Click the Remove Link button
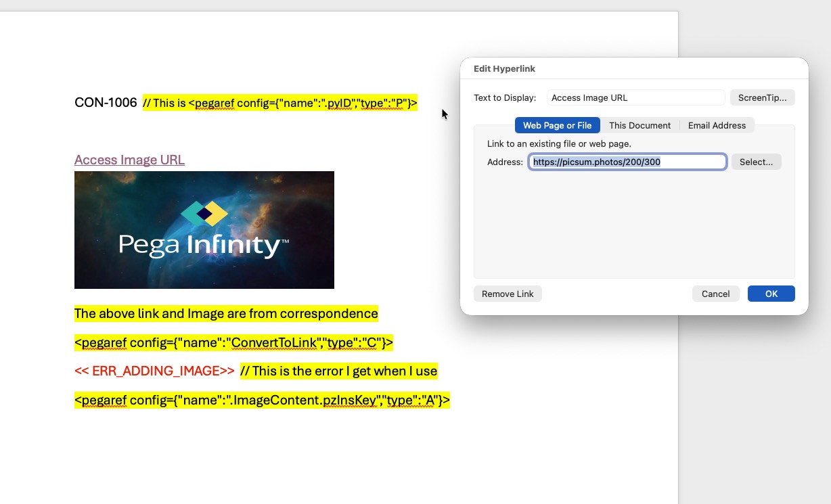The image size is (831, 504). point(508,294)
